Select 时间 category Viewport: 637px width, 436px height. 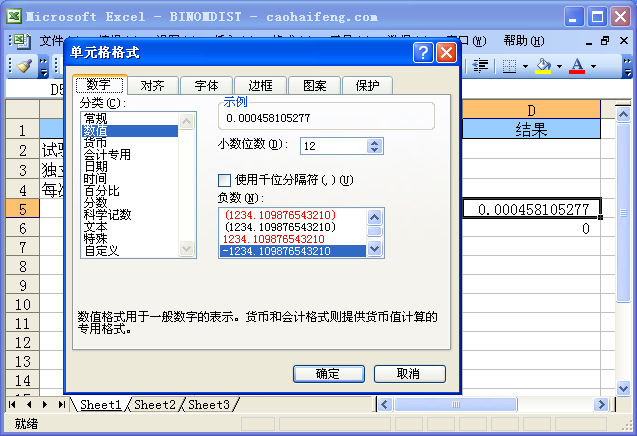pos(130,179)
